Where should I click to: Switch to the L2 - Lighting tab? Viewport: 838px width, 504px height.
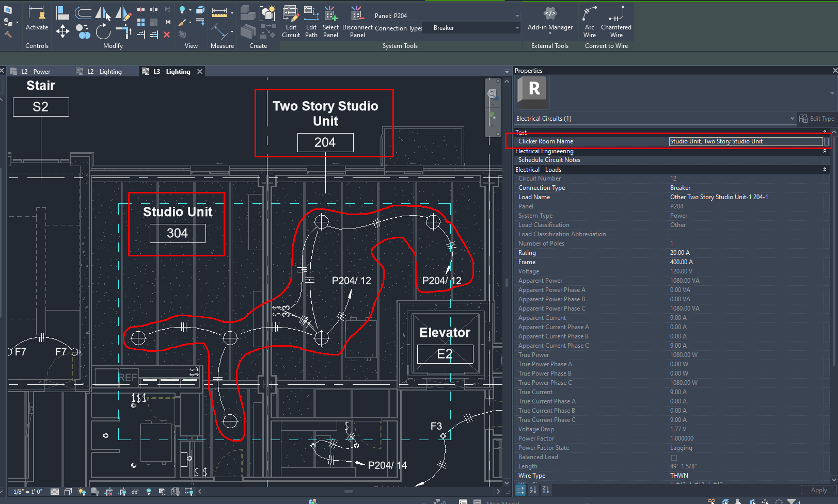tap(105, 72)
